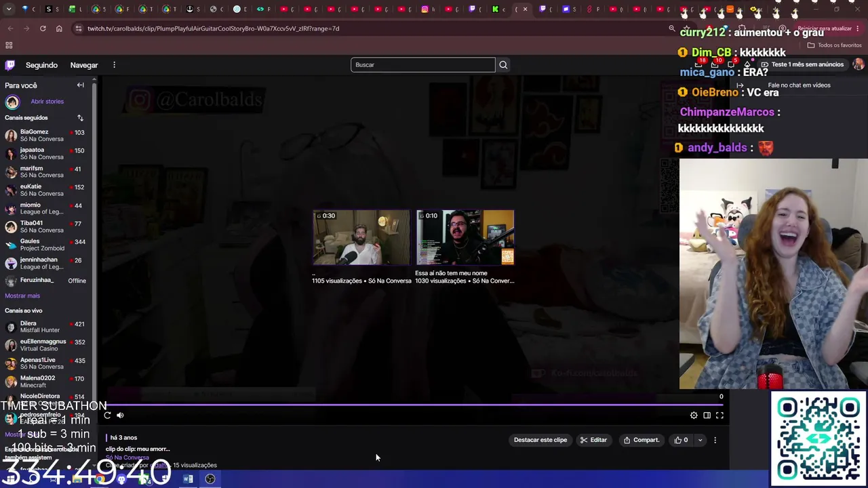
Task: Open the Malena0202 live channel
Action: click(45, 382)
